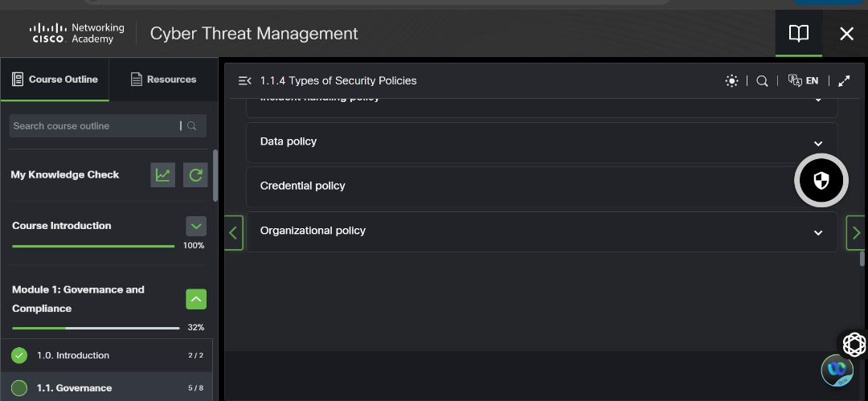Collapse Module 1 Governance and Compliance
This screenshot has height=401, width=868.
point(196,299)
